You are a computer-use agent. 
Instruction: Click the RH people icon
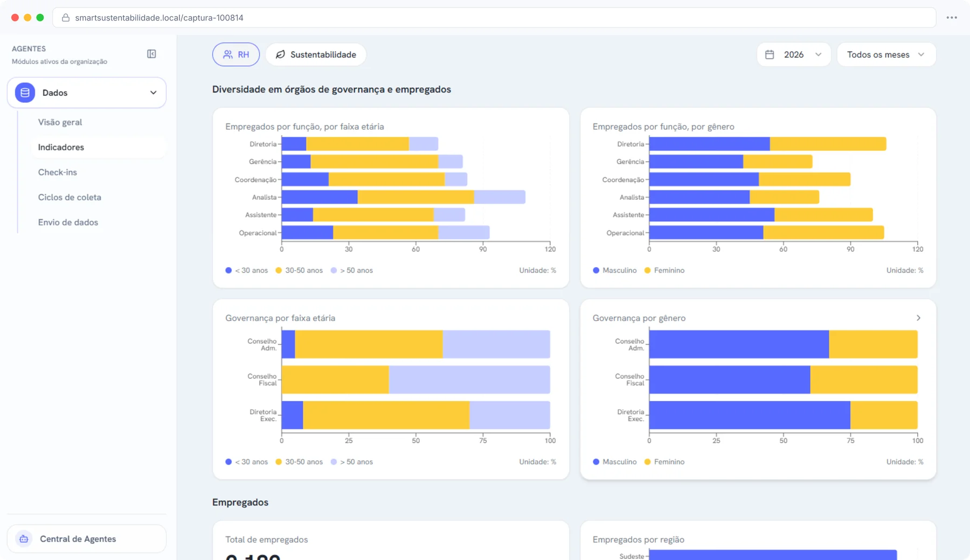pos(228,54)
